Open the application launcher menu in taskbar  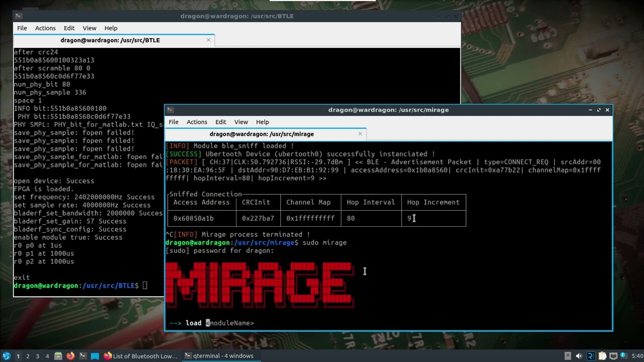coord(7,356)
